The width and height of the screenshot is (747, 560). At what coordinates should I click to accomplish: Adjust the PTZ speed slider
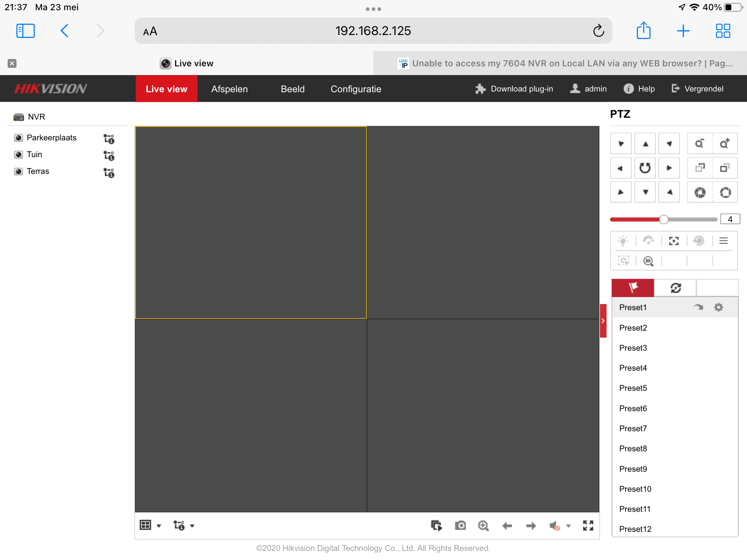(x=664, y=219)
